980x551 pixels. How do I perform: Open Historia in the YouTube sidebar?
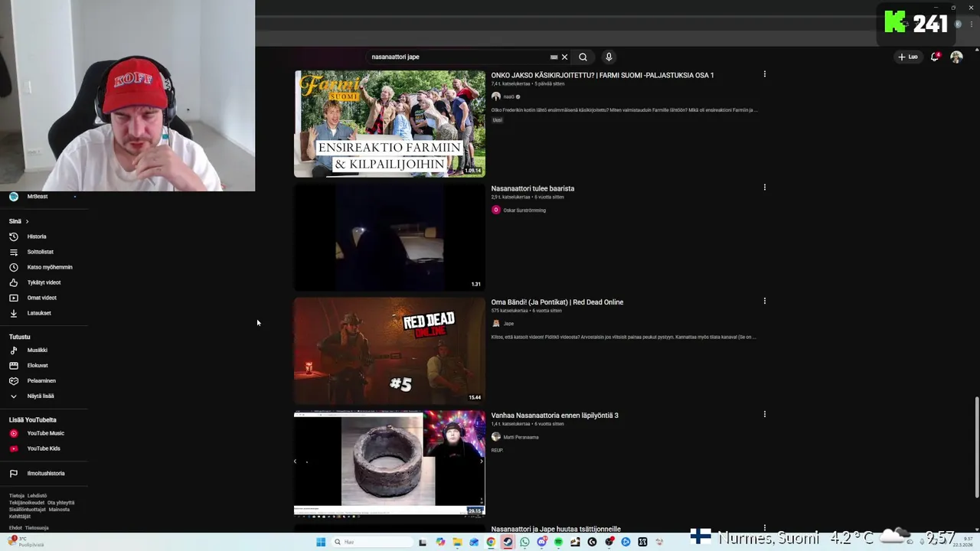[37, 236]
